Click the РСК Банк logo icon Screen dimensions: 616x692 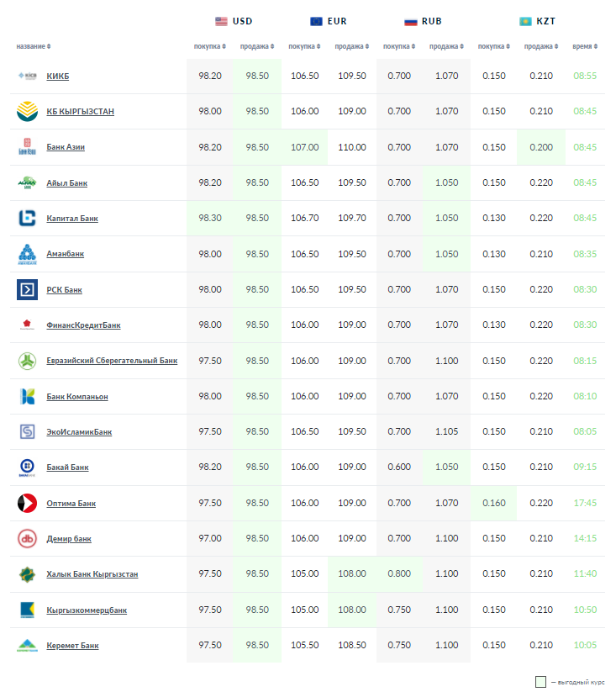click(x=27, y=290)
